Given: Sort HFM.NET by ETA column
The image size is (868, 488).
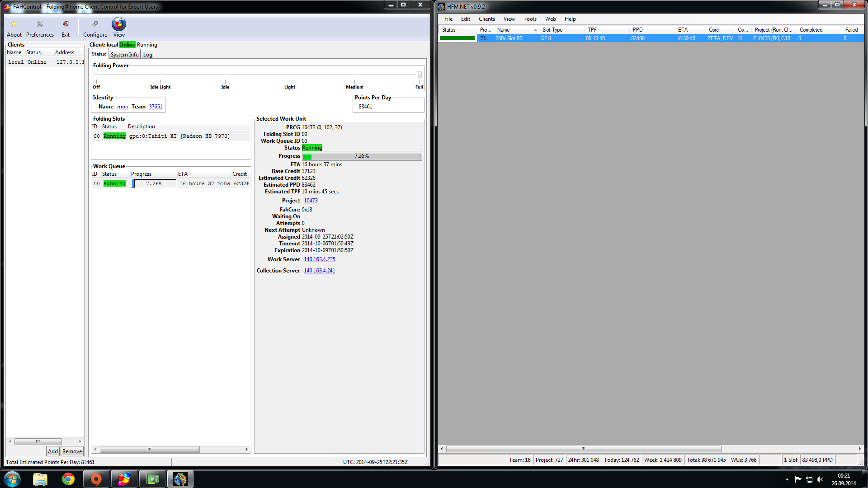Looking at the screenshot, I should [690, 30].
